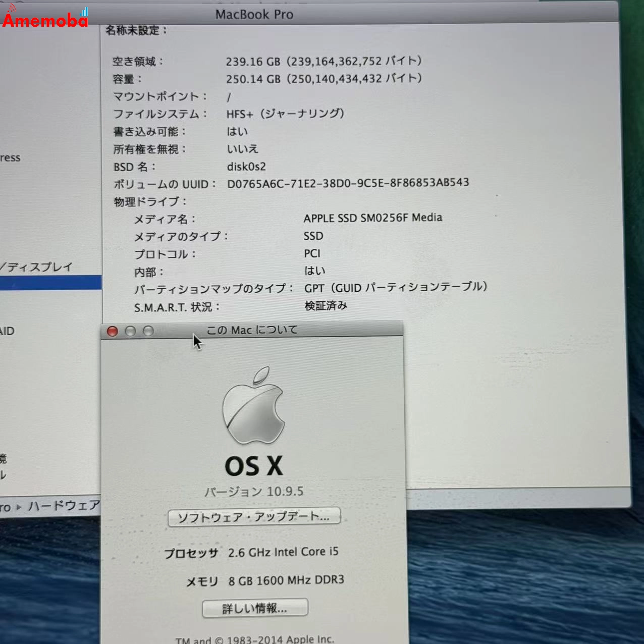Click the OS X heading text
This screenshot has height=644, width=644.
click(254, 466)
